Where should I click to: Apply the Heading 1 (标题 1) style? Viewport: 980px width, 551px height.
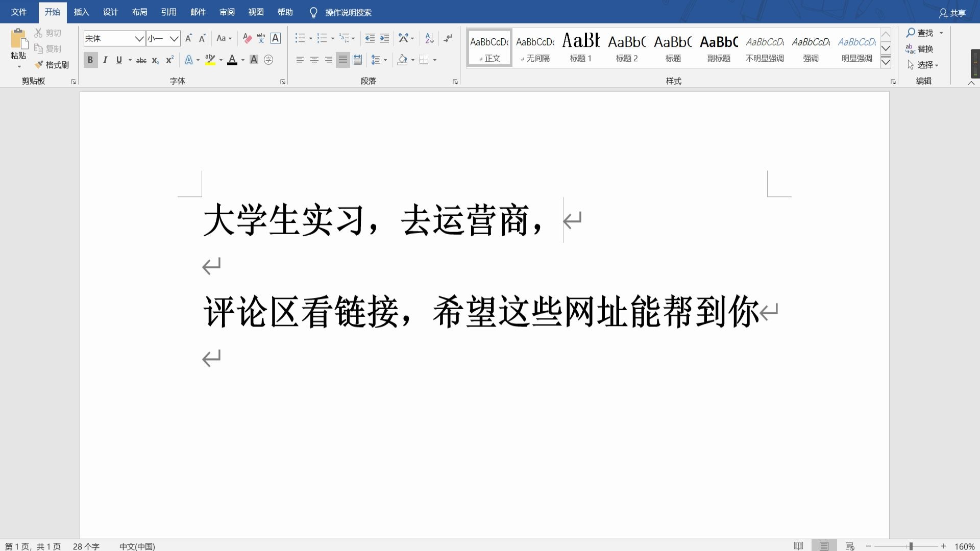[x=581, y=47]
